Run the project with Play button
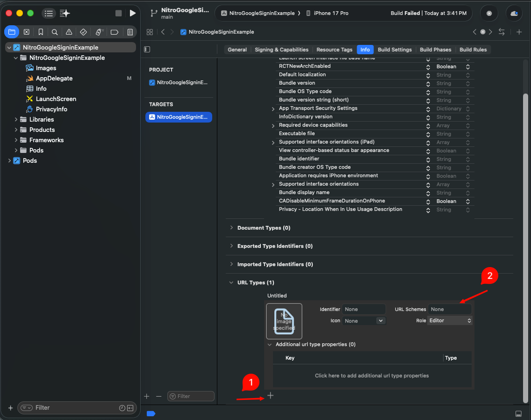Image resolution: width=531 pixels, height=420 pixels. pos(132,13)
